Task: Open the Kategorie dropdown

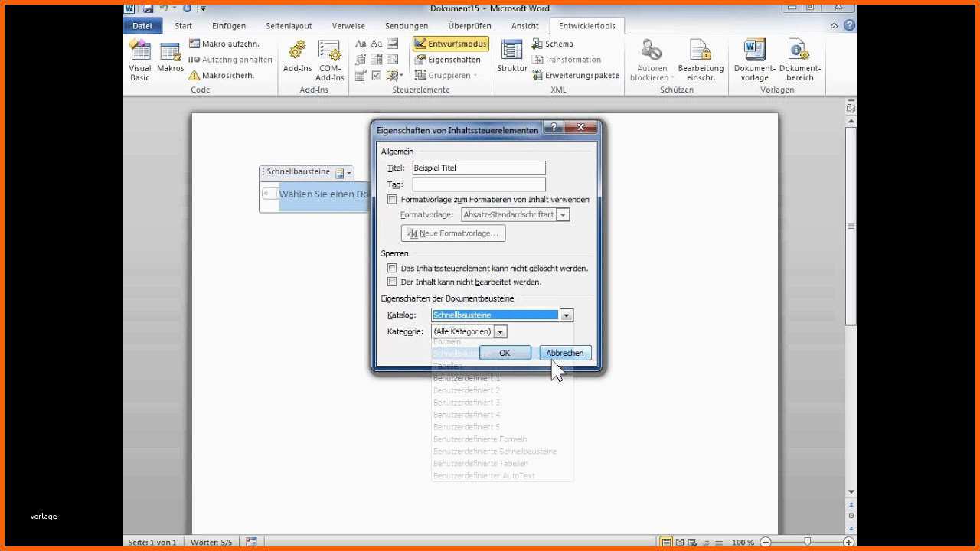Action: coord(500,331)
